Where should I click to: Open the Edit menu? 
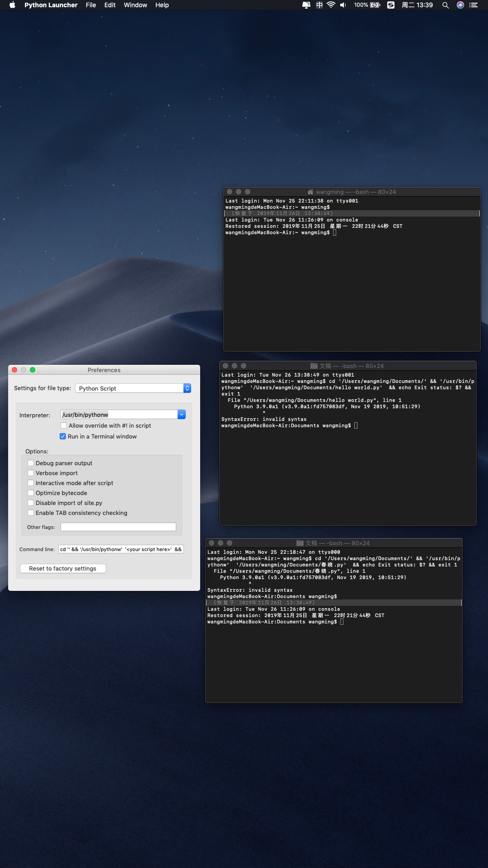pos(110,5)
